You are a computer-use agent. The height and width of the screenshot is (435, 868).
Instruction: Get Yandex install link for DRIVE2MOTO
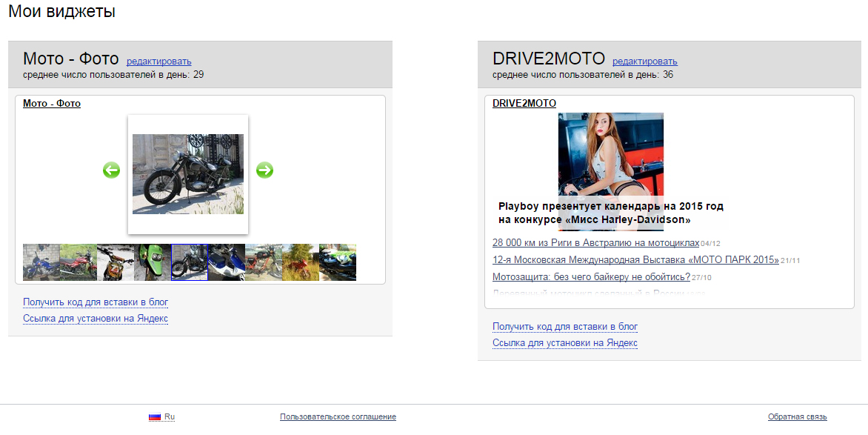[565, 343]
